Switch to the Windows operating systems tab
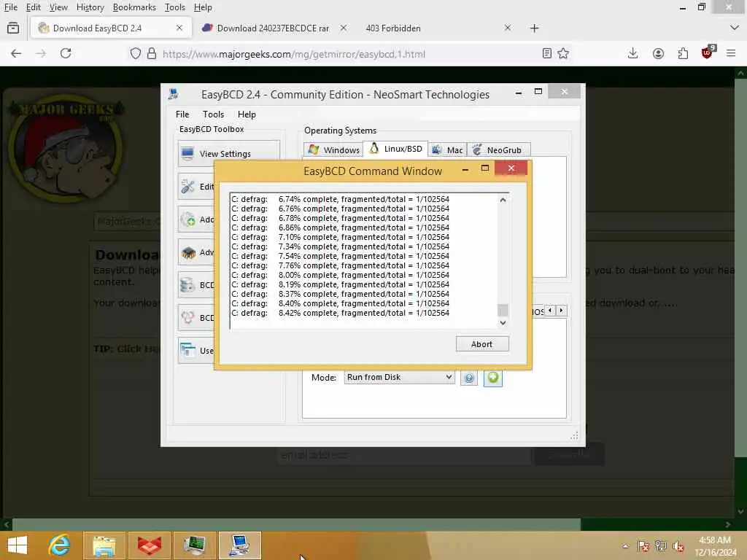The height and width of the screenshot is (560, 747). coord(333,149)
